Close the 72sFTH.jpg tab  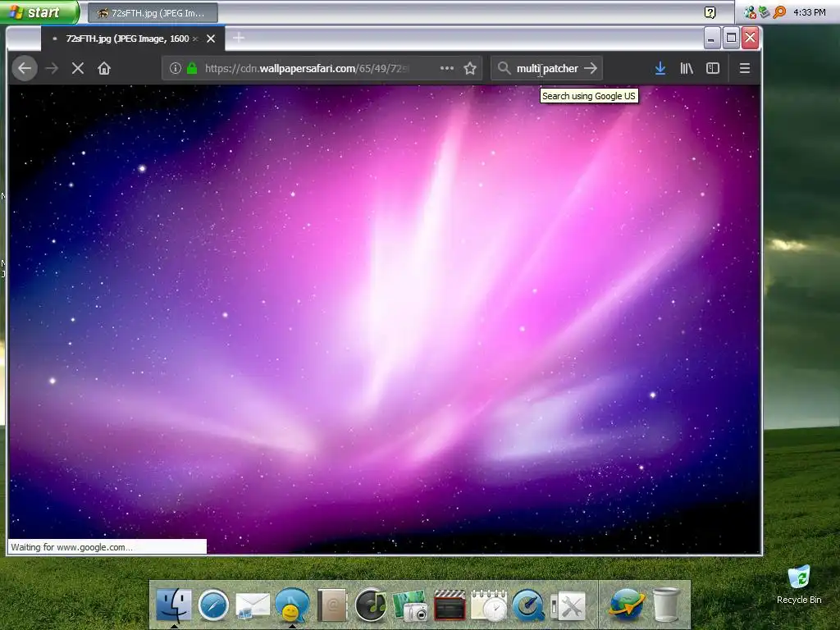211,39
